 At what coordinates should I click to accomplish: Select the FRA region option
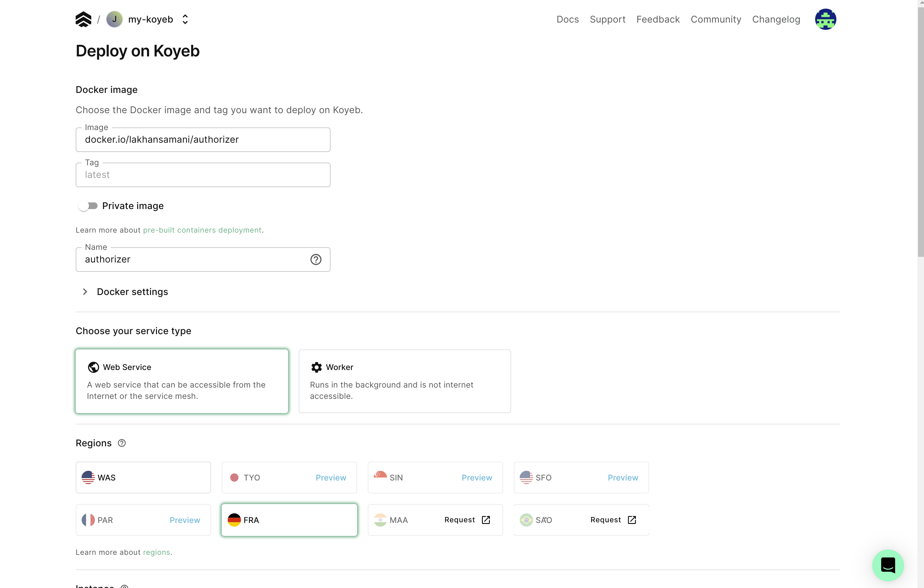pyautogui.click(x=289, y=520)
